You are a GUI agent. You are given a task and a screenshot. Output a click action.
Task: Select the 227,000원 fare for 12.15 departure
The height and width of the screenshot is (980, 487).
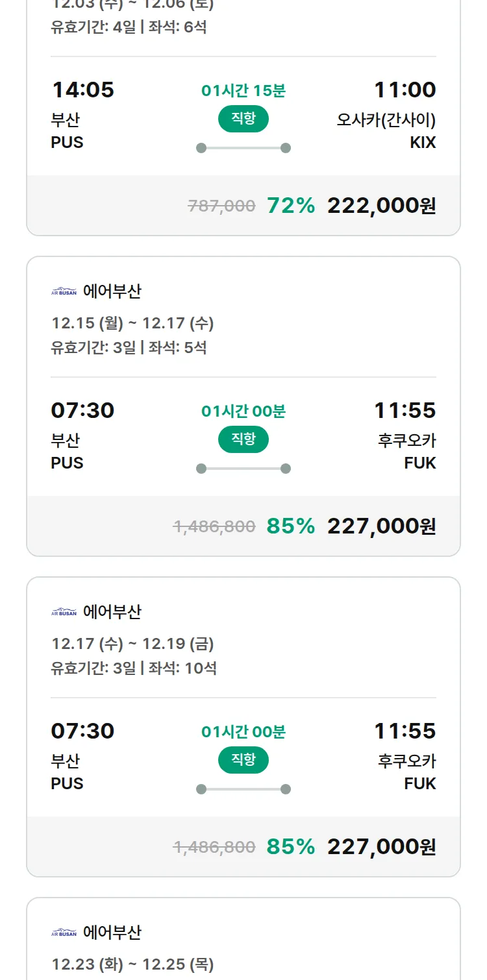pos(381,526)
